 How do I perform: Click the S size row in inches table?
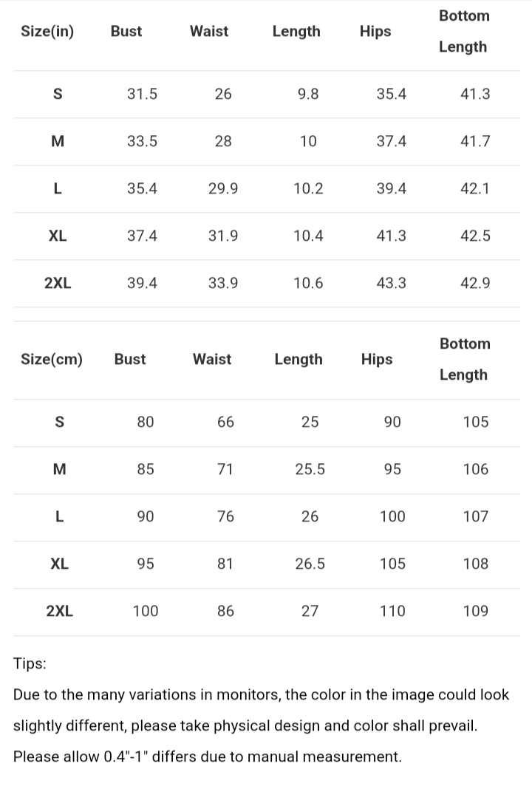click(266, 95)
